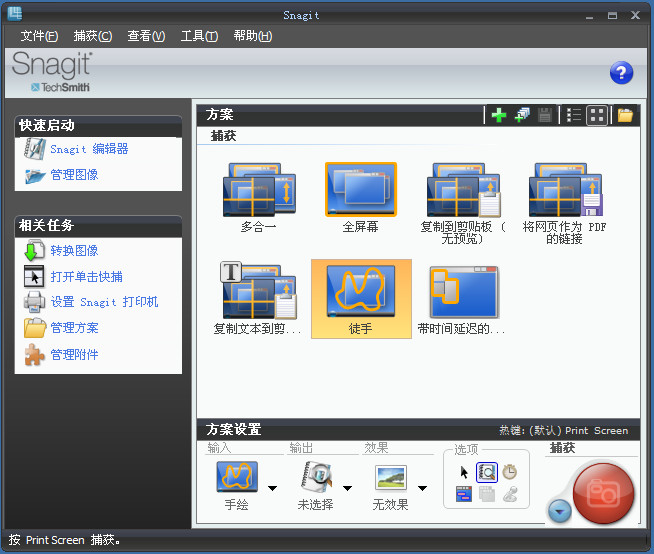The image size is (654, 554).
Task: Click the Snagit app icon in title bar
Action: [14, 14]
